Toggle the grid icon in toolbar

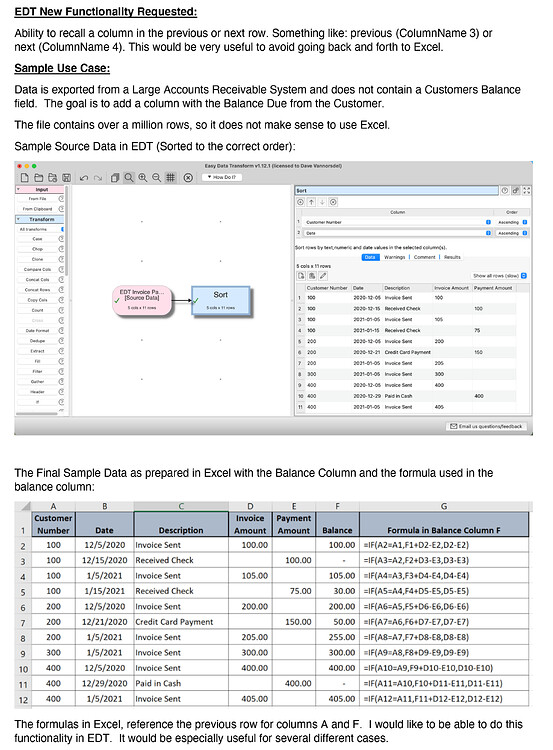coord(170,177)
